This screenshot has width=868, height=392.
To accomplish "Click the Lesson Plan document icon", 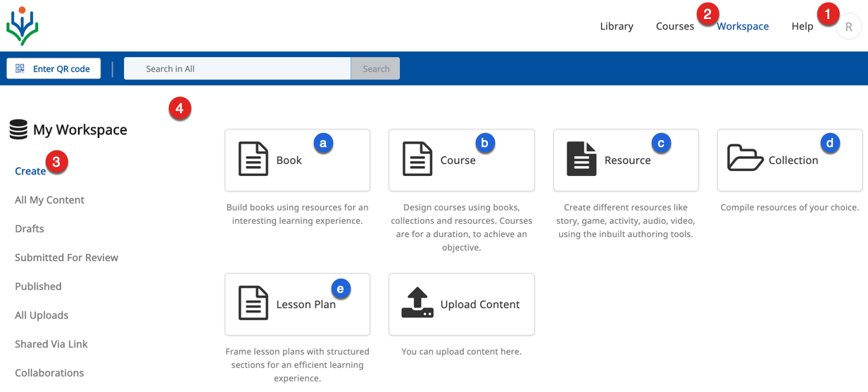I will (x=253, y=303).
